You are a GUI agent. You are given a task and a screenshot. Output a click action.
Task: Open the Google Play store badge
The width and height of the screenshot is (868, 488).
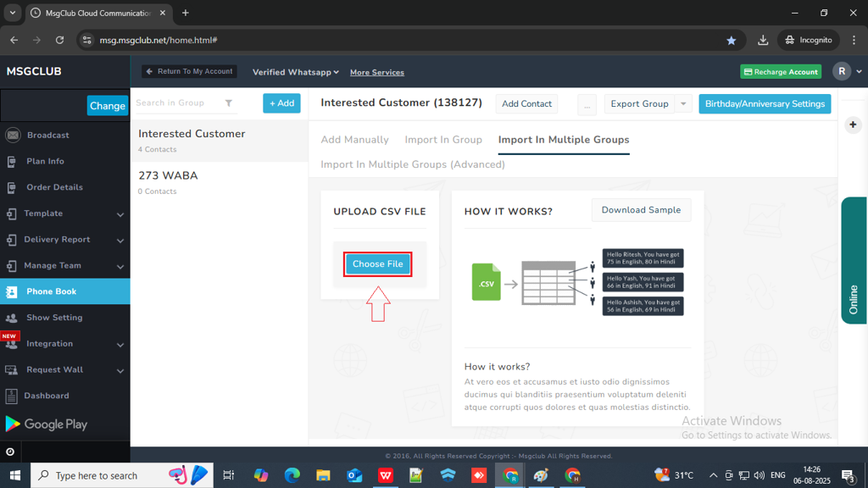tap(47, 424)
